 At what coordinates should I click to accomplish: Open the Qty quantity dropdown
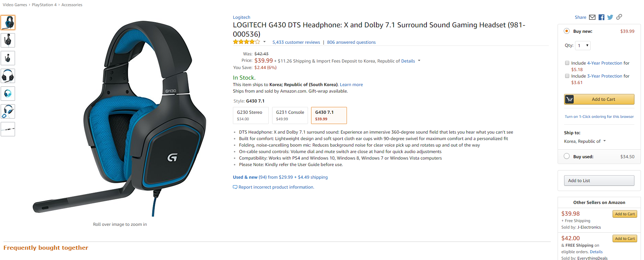[583, 45]
